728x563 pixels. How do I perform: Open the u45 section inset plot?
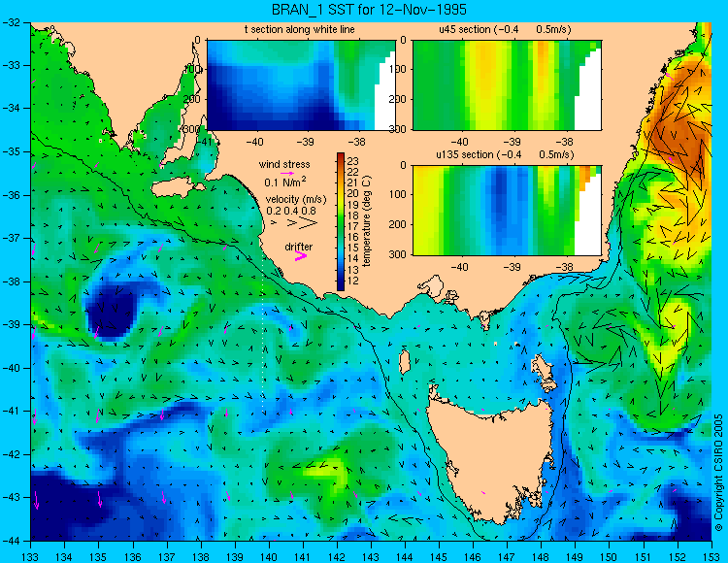[507, 85]
